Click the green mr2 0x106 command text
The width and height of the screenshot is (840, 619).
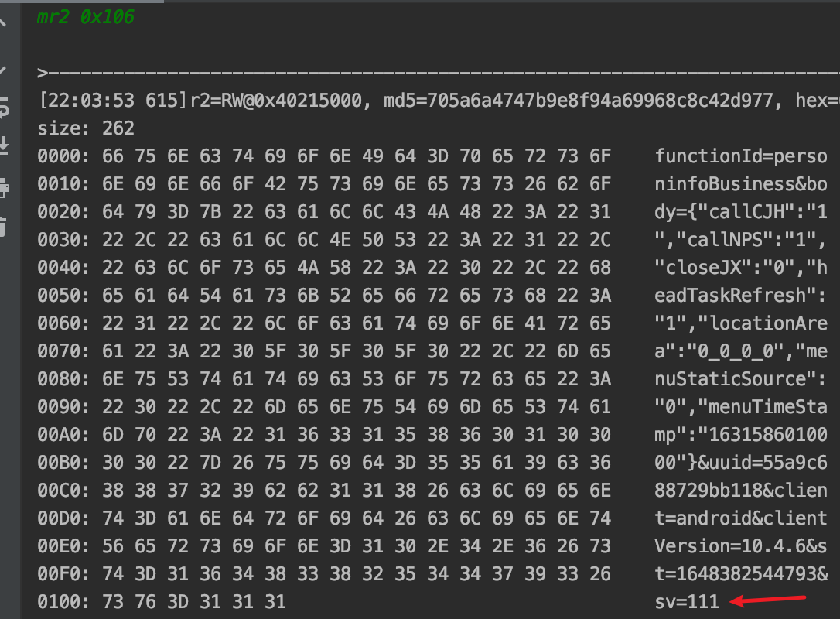click(x=85, y=17)
